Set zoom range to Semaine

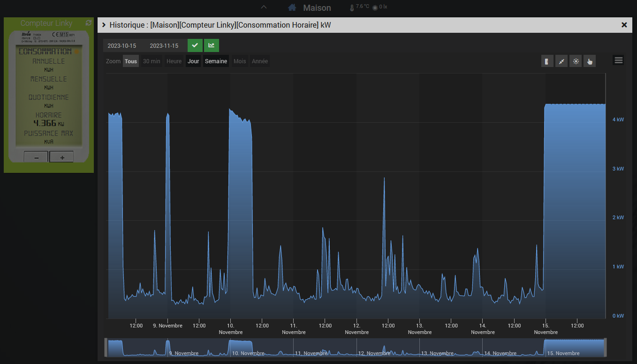pos(216,61)
